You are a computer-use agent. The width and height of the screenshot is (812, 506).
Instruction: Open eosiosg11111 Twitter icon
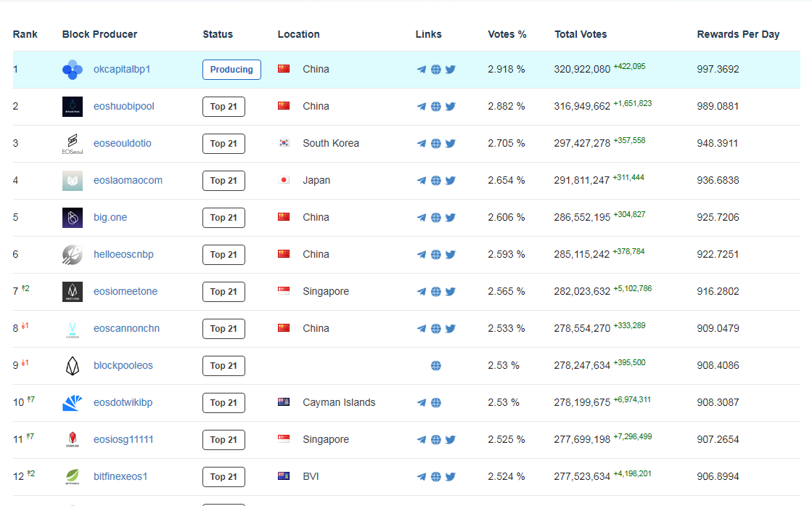click(x=451, y=440)
